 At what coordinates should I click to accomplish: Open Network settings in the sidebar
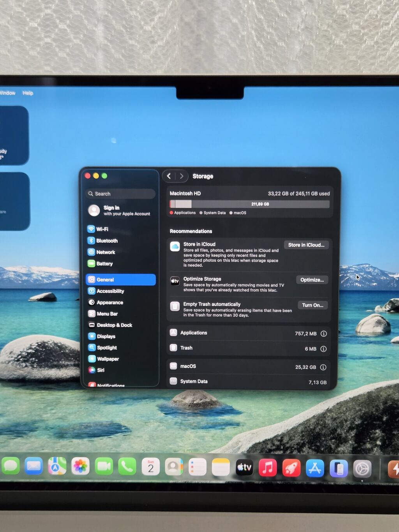(x=121, y=252)
